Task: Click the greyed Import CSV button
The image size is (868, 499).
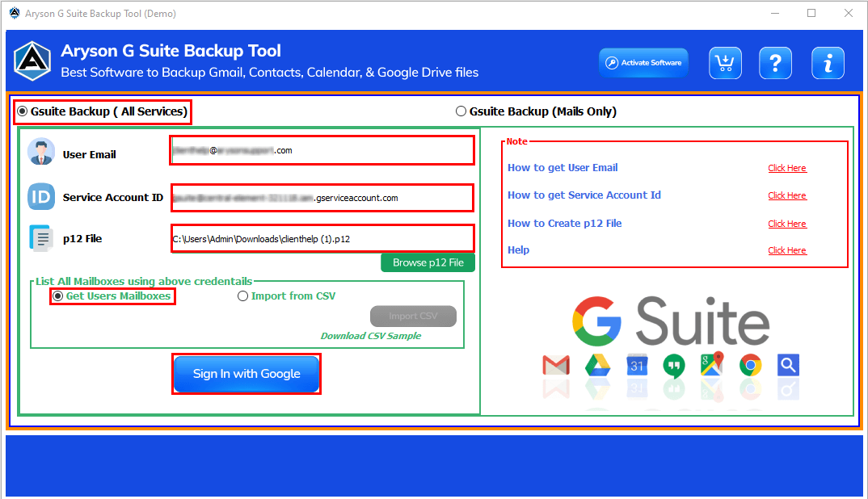Action: (x=413, y=316)
